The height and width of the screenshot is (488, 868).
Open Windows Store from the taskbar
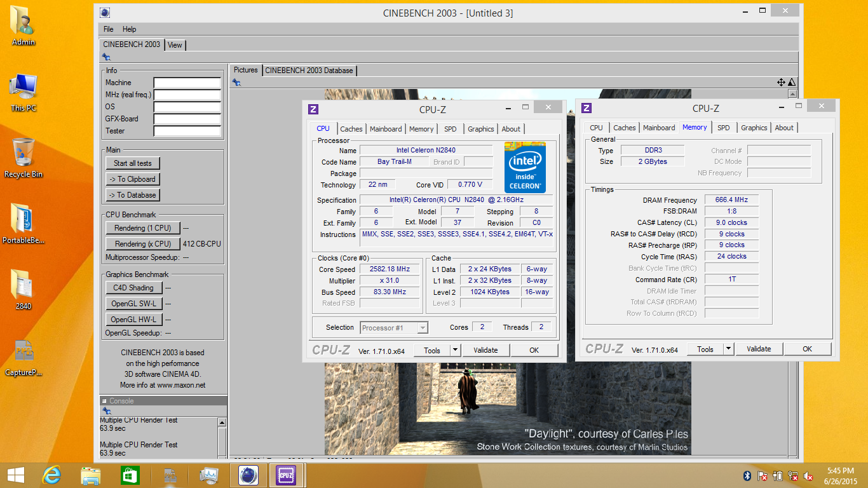coord(130,475)
